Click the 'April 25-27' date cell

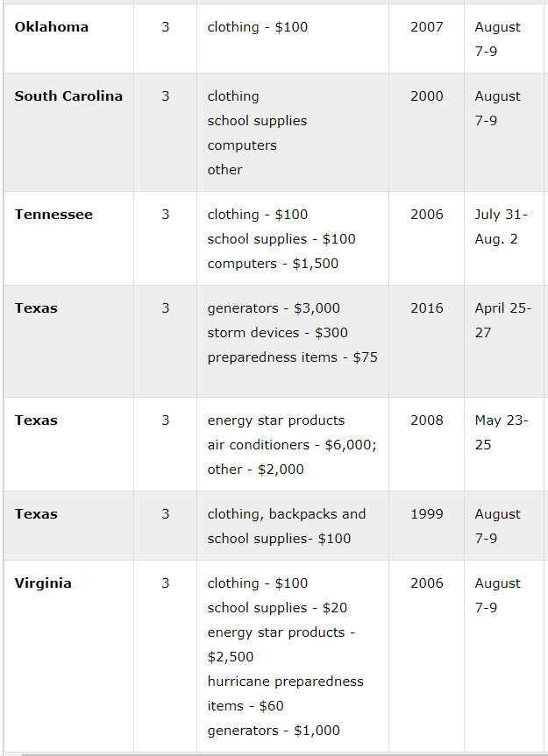[502, 321]
